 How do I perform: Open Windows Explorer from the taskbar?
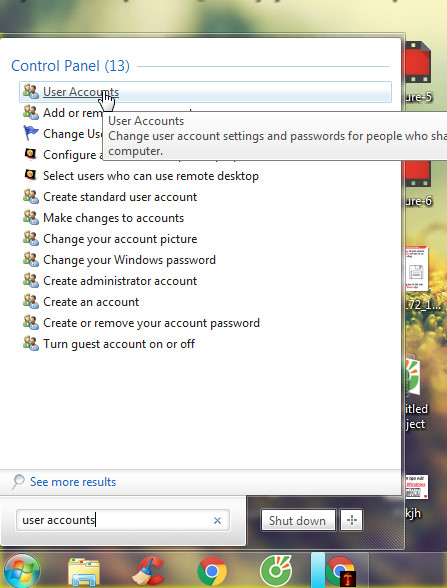pos(84,572)
